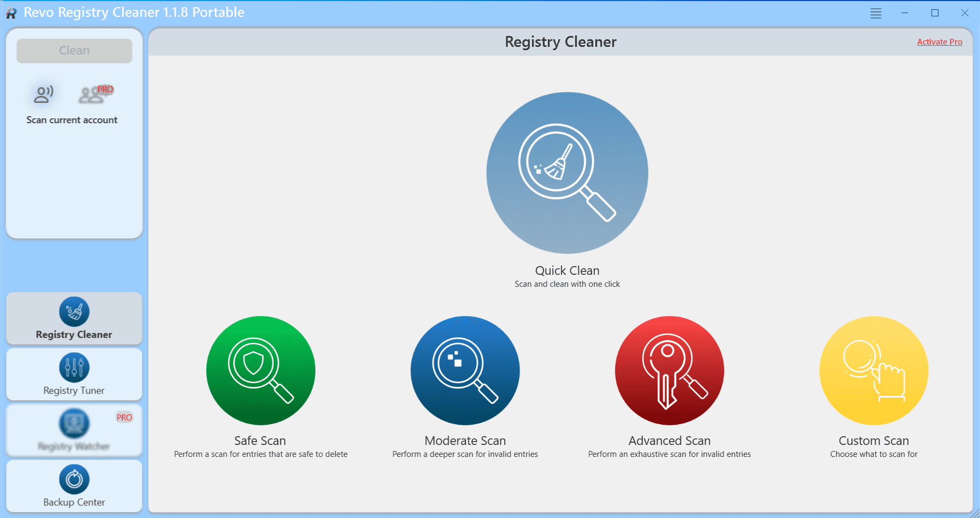Launch the green Safe Scan icon
Image resolution: width=980 pixels, height=518 pixels.
tap(261, 371)
